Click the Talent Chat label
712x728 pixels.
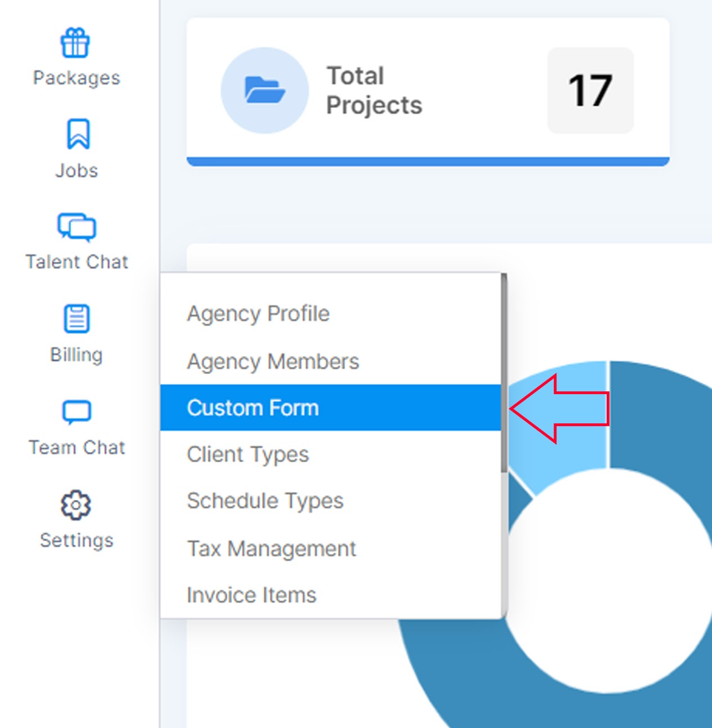click(x=77, y=262)
